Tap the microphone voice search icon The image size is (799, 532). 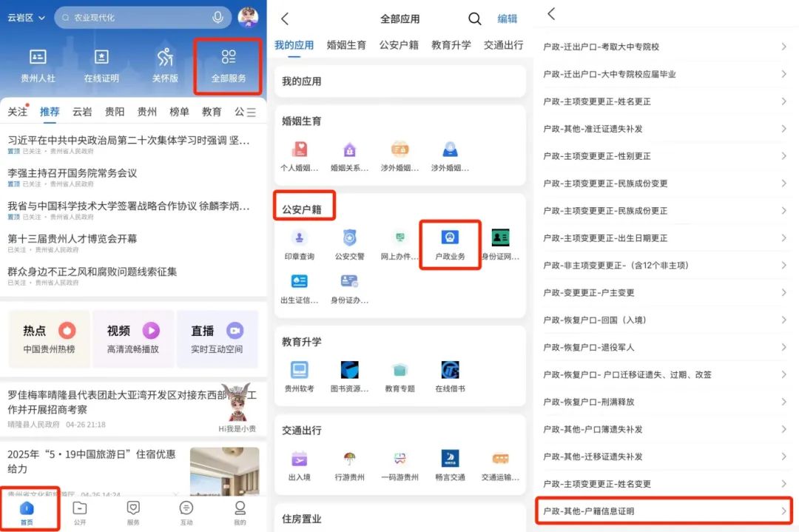[218, 17]
